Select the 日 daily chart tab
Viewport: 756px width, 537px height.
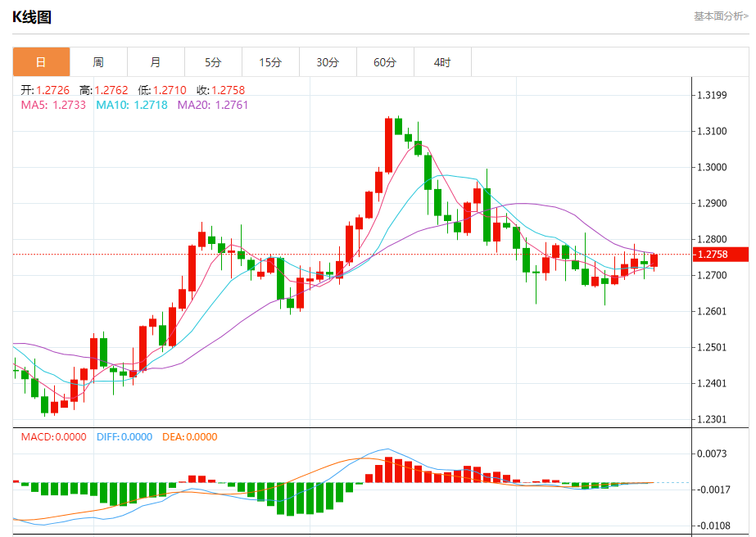point(41,61)
